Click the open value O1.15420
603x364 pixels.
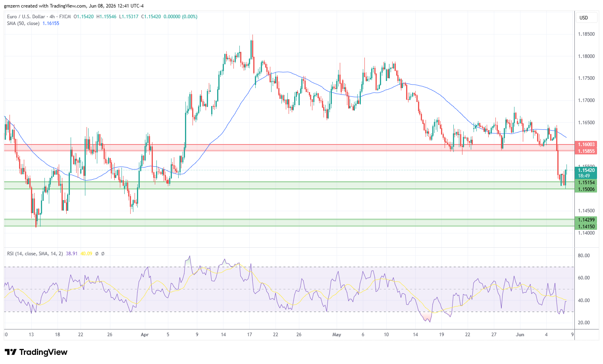(x=84, y=17)
